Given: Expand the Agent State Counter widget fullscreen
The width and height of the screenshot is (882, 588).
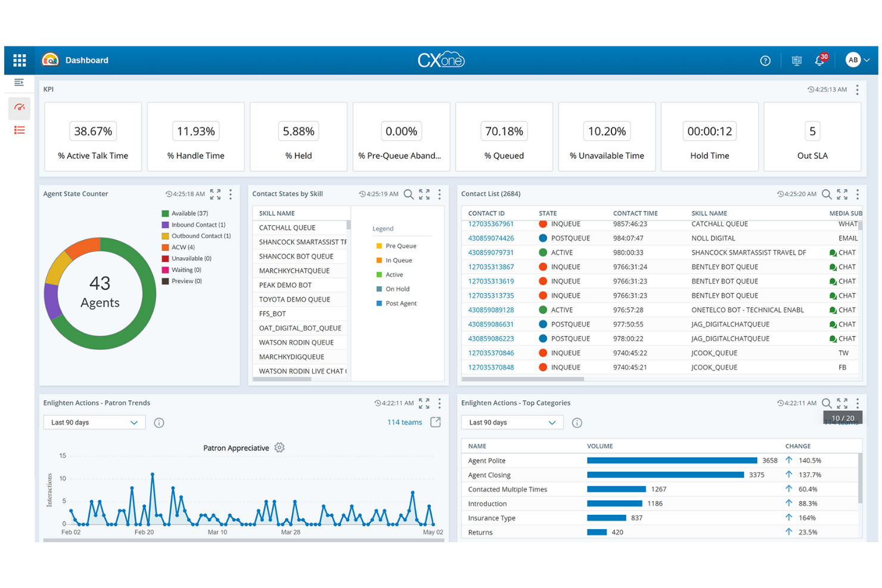Looking at the screenshot, I should (215, 194).
